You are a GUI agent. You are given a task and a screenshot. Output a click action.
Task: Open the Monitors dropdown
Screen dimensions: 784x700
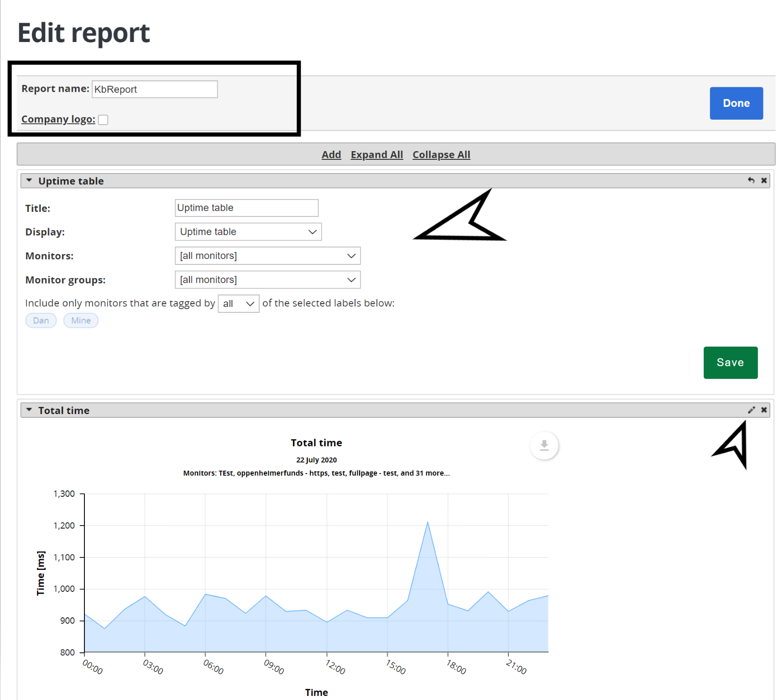coord(267,256)
